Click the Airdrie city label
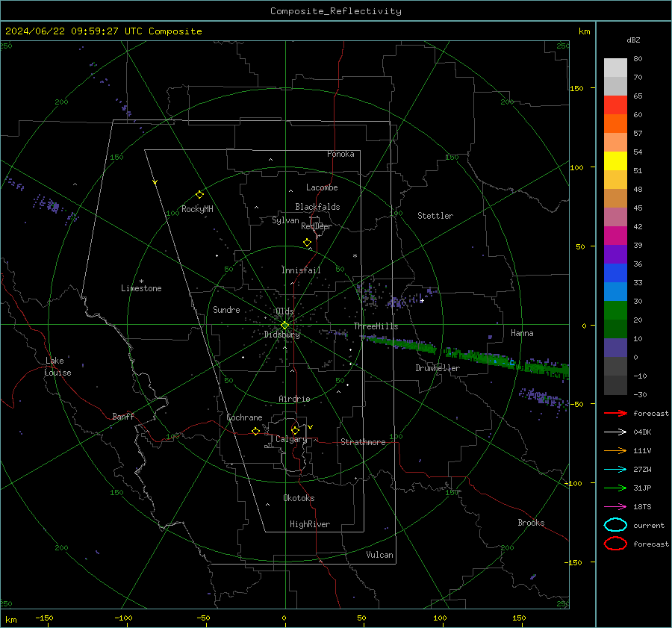 294,399
